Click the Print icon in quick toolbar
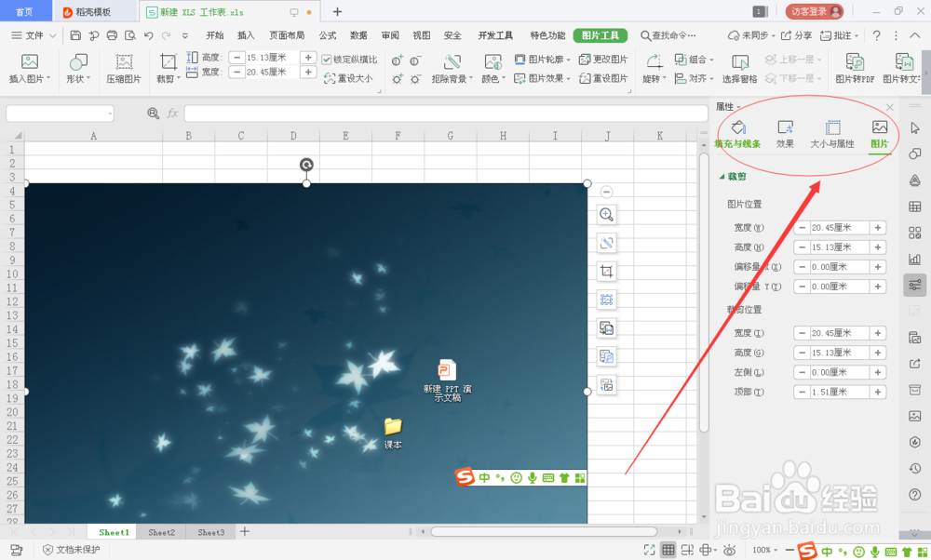Viewport: 931px width, 560px height. pyautogui.click(x=112, y=35)
